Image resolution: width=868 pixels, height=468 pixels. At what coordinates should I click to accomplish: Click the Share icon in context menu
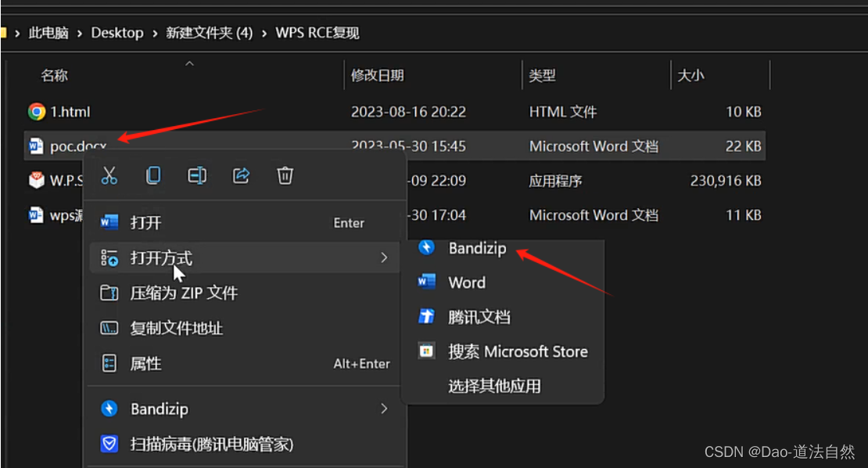click(241, 175)
